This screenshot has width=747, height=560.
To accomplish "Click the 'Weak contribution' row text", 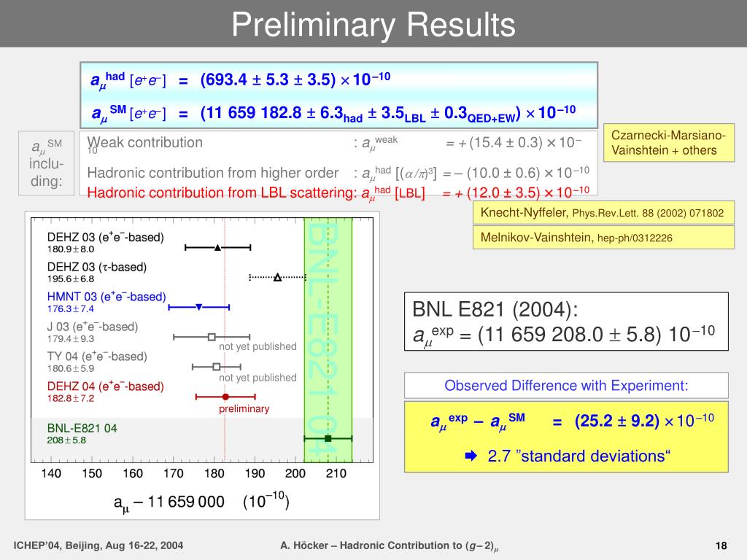I will coord(145,142).
